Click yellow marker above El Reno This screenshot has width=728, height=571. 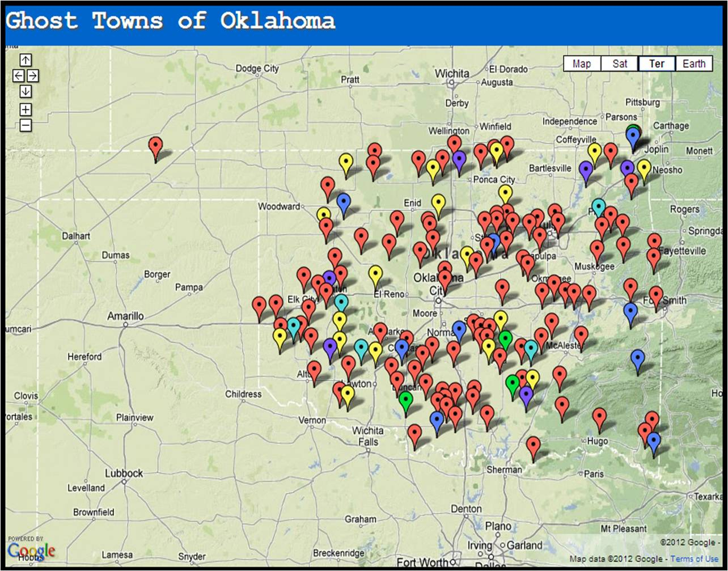[375, 274]
